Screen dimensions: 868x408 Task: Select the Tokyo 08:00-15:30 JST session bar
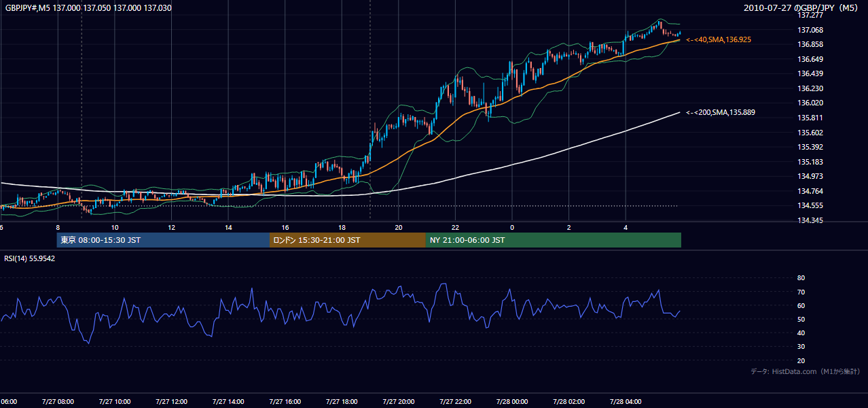163,240
